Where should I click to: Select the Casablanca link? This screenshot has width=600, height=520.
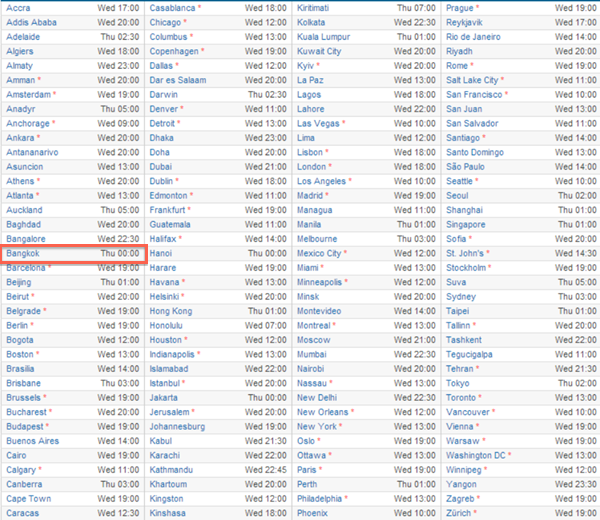[x=172, y=8]
